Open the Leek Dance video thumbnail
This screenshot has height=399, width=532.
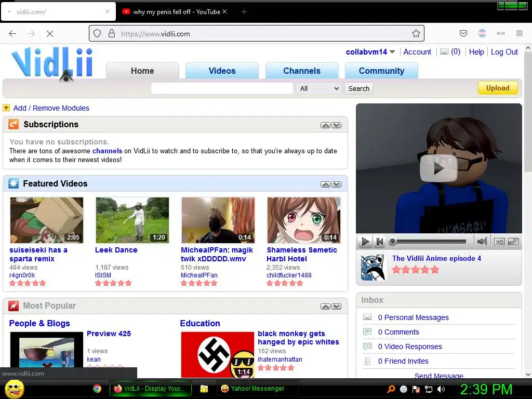pos(132,220)
